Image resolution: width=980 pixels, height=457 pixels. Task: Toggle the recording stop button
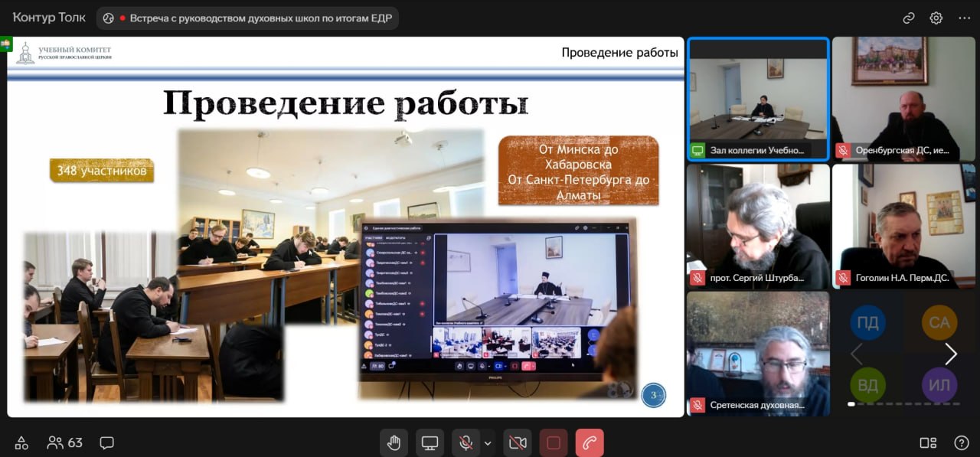click(554, 442)
